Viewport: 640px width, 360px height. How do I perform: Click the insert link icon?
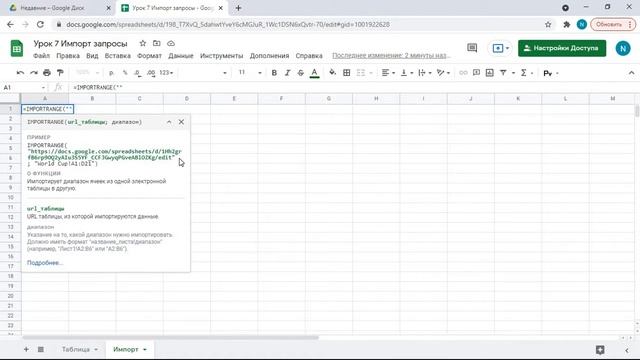click(463, 73)
